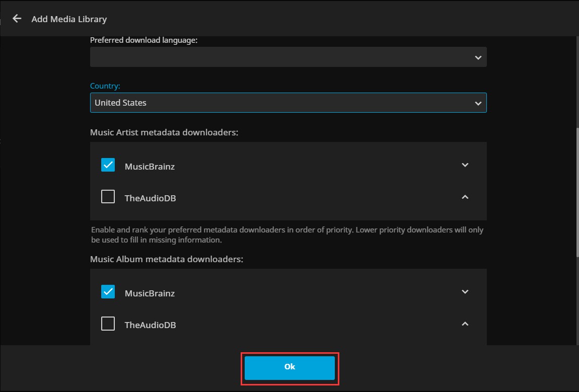Open the Country dropdown showing United States
Viewport: 579px width, 392px height.
288,103
